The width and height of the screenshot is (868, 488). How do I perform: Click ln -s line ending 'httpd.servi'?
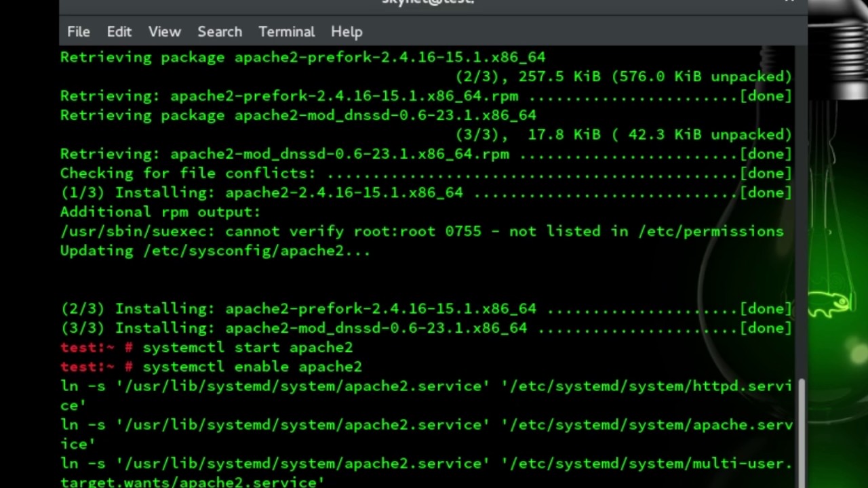426,386
